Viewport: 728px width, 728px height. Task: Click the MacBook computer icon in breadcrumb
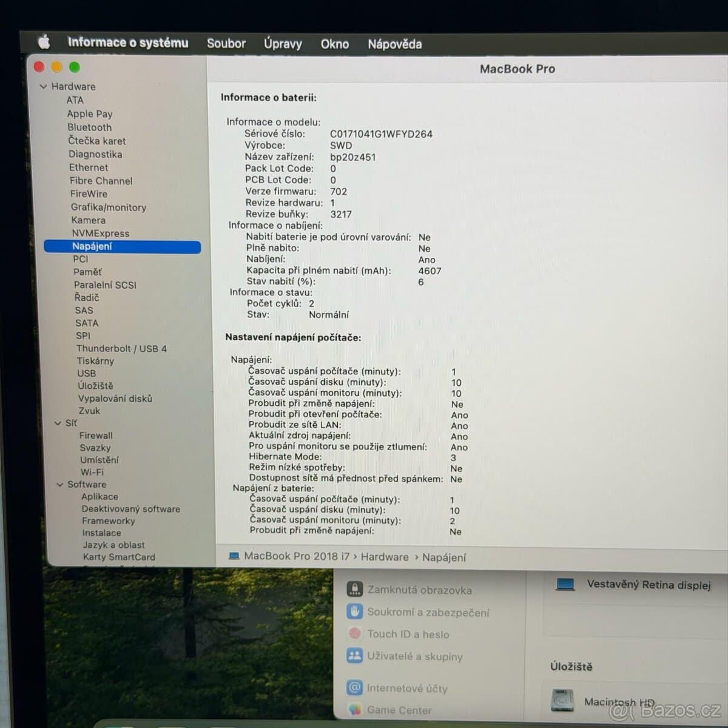pyautogui.click(x=234, y=556)
